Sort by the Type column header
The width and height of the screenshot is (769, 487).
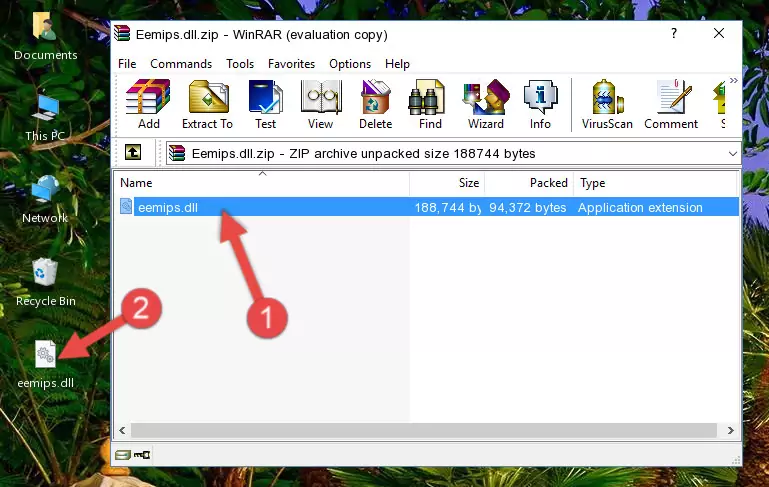(x=655, y=182)
